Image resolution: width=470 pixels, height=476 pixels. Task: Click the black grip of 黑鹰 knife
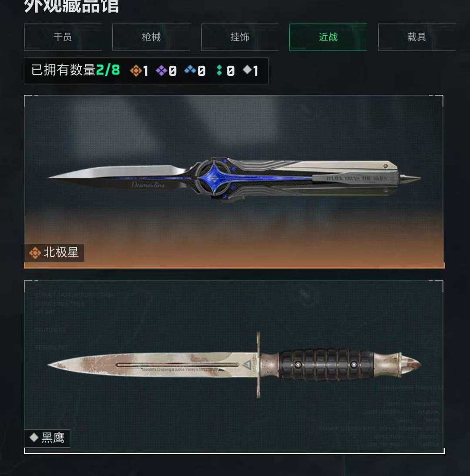[x=326, y=364]
